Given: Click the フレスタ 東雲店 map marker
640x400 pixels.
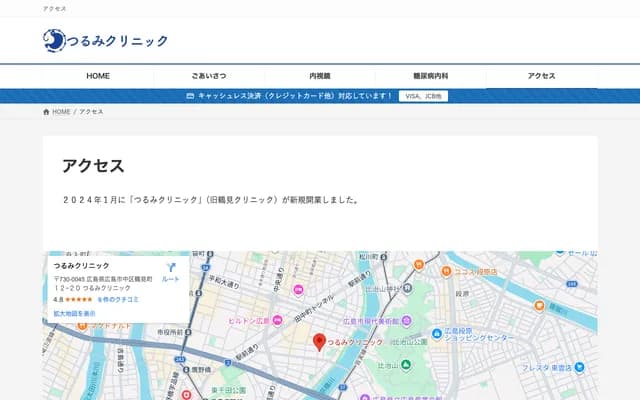Looking at the screenshot, I should pos(580,368).
